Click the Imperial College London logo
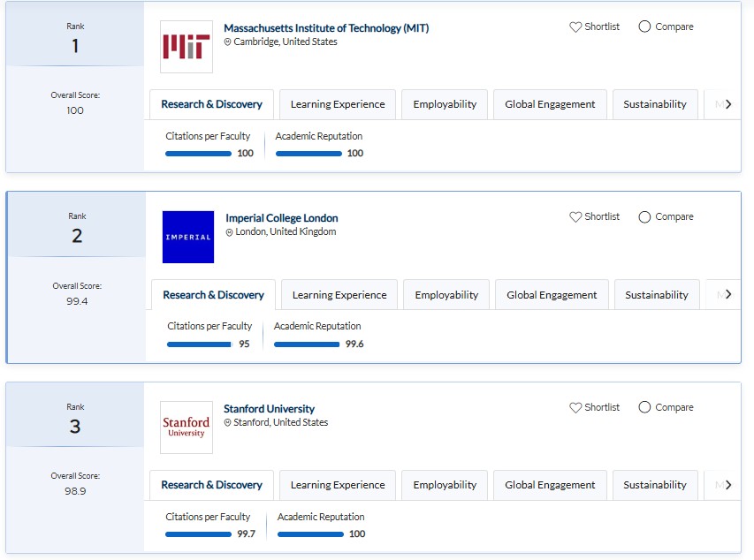The height and width of the screenshot is (560, 754). 188,237
